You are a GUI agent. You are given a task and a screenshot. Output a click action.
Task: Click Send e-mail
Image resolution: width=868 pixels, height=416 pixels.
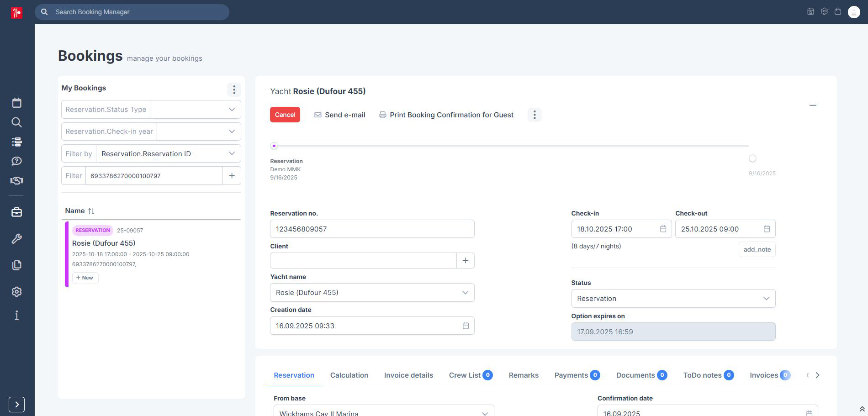tap(340, 115)
